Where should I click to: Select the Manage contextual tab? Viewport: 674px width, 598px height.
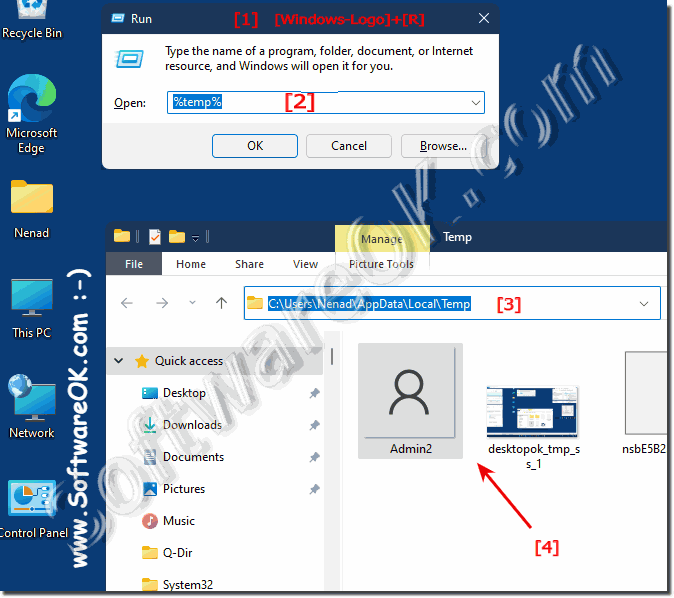(x=382, y=239)
